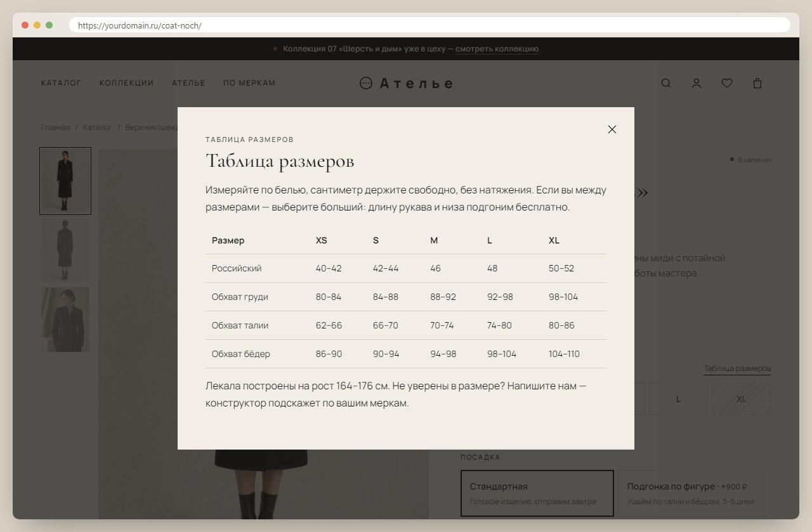Click the 40–42 cell

coord(329,268)
